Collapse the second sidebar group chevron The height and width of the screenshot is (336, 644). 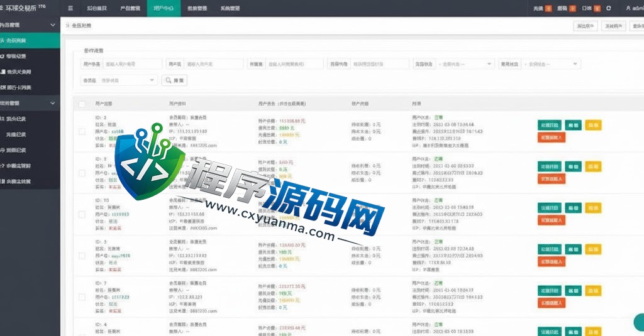pyautogui.click(x=53, y=103)
